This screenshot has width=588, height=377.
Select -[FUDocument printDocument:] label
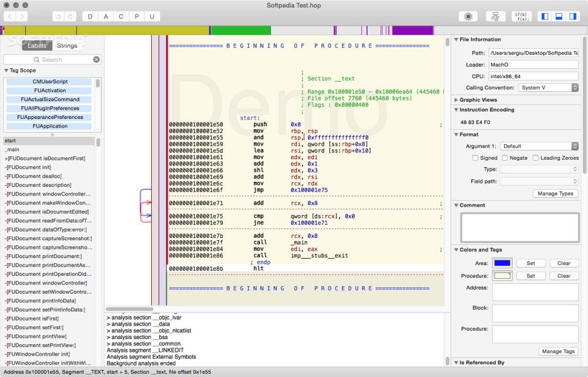coord(49,256)
